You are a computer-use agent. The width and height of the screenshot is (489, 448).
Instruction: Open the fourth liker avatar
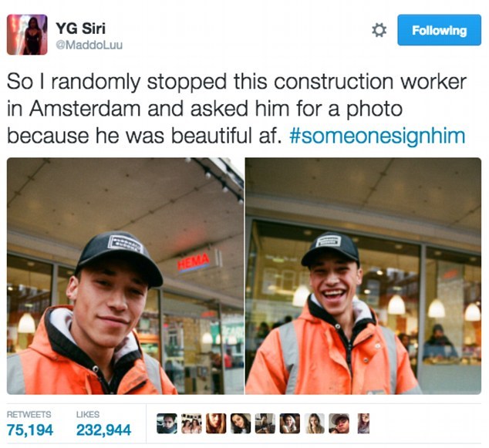tap(241, 423)
